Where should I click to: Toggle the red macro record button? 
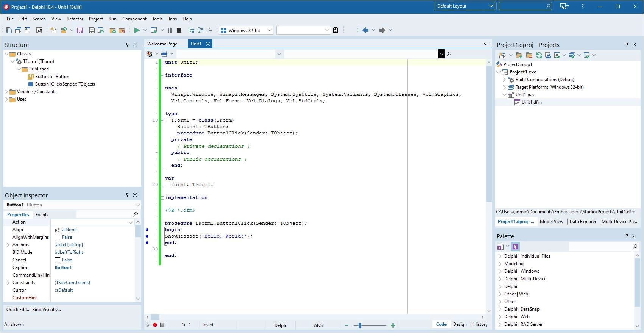[x=155, y=325]
